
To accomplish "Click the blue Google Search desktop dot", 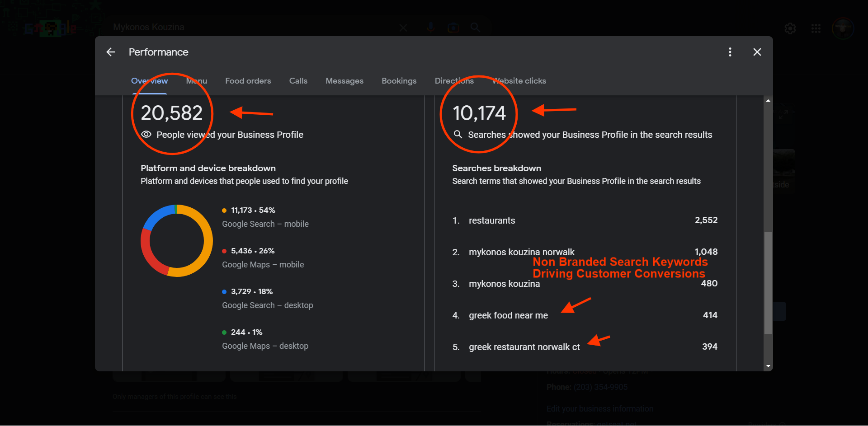I will [224, 292].
